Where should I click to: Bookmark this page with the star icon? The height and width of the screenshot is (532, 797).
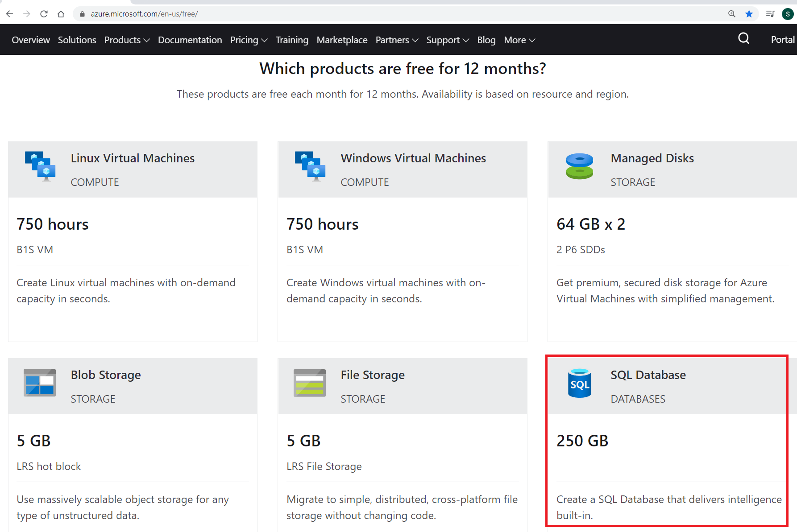point(749,14)
